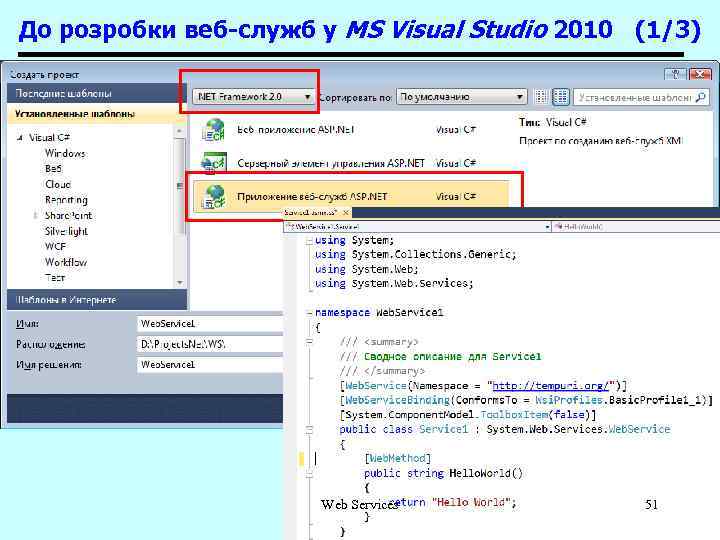Select the WCF template category
This screenshot has width=720, height=540.
(x=56, y=247)
